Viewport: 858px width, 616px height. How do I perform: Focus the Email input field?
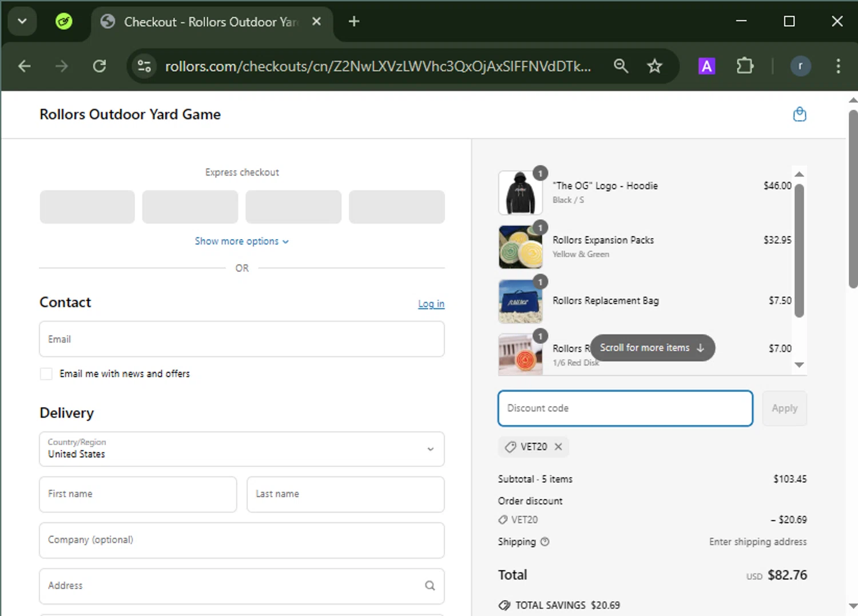(242, 339)
